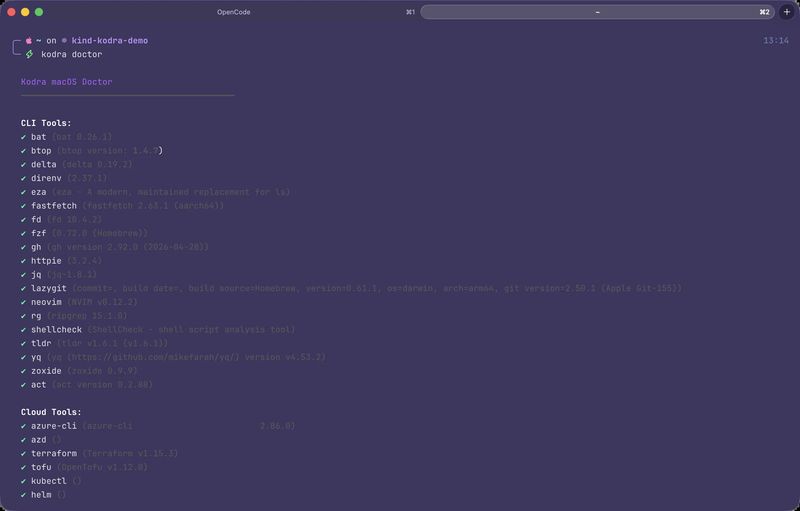Click the checkmark next to bat
800x511 pixels.
(x=23, y=137)
